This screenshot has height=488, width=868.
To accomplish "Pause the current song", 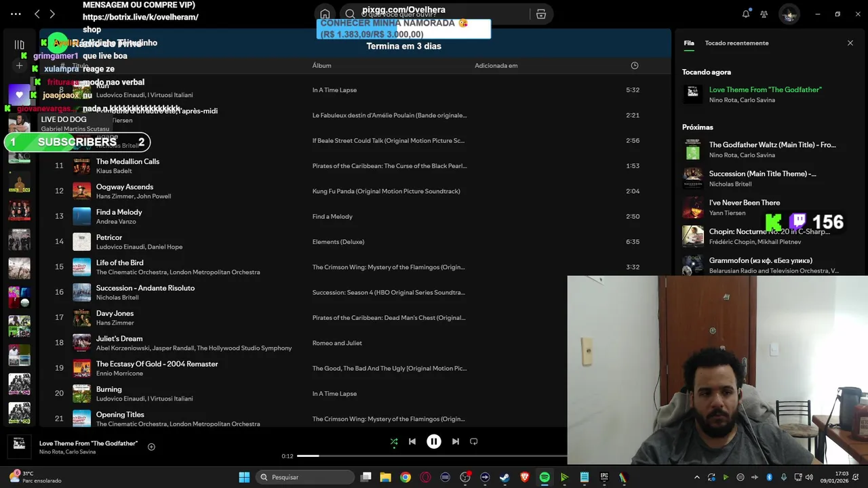I will pos(434,441).
